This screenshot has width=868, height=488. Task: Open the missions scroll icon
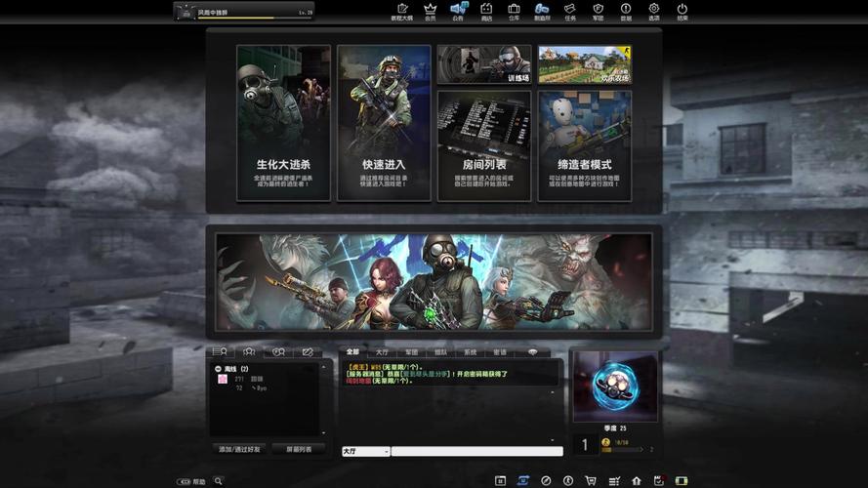pyautogui.click(x=570, y=11)
